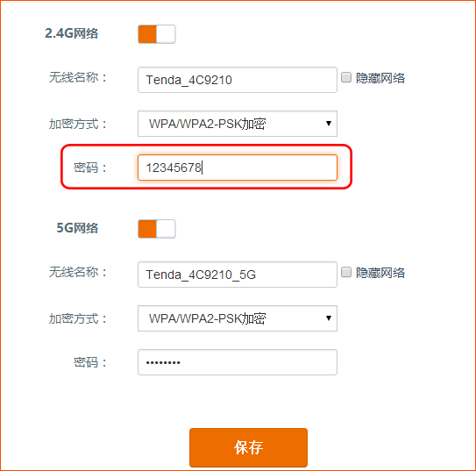Open the 2.4G 加密方式 dropdown

click(x=238, y=124)
